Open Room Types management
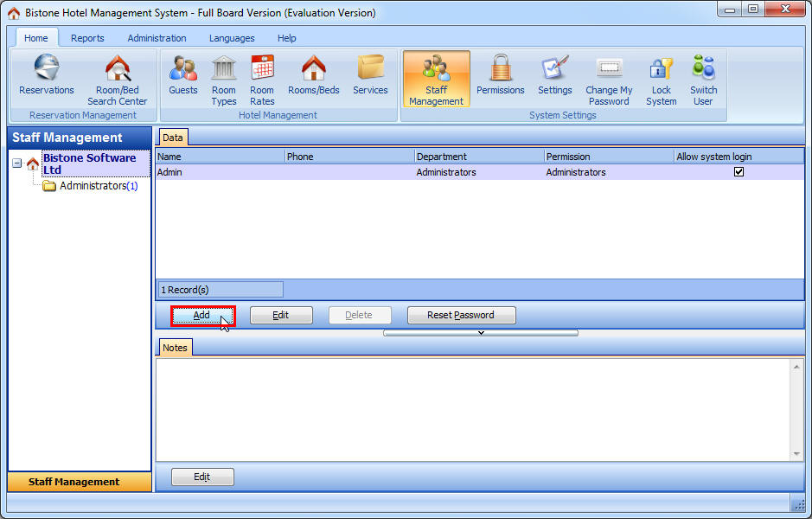Image resolution: width=812 pixels, height=519 pixels. pos(223,76)
